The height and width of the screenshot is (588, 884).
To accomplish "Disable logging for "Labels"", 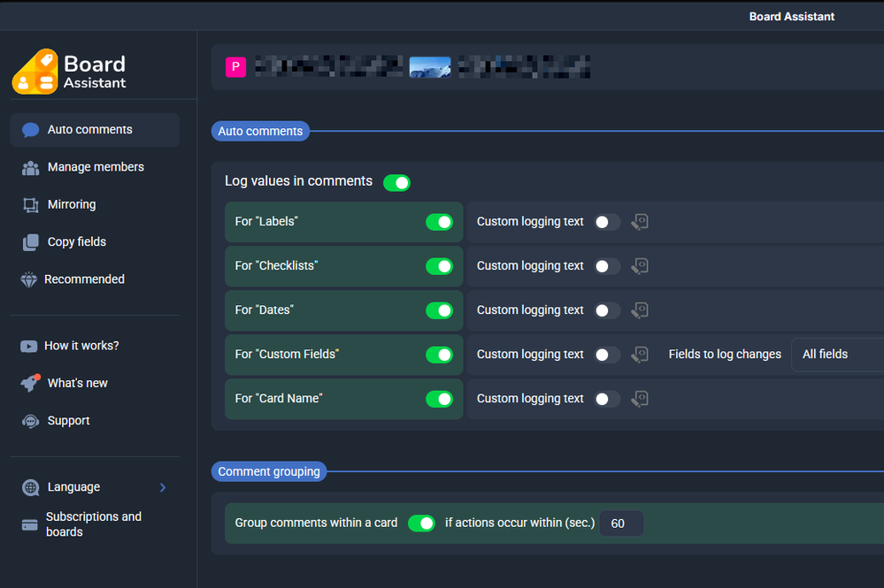I will pyautogui.click(x=439, y=222).
